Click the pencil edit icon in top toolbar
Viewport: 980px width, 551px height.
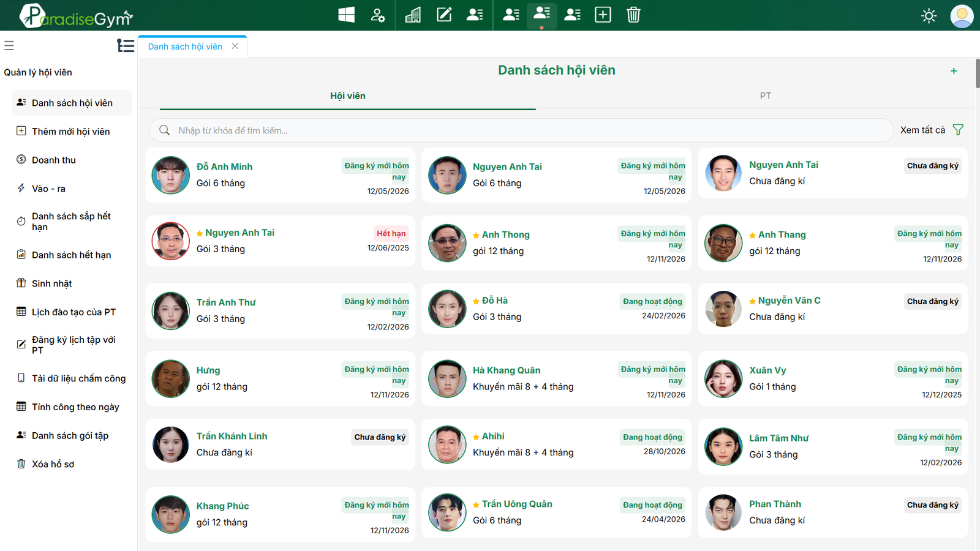444,15
